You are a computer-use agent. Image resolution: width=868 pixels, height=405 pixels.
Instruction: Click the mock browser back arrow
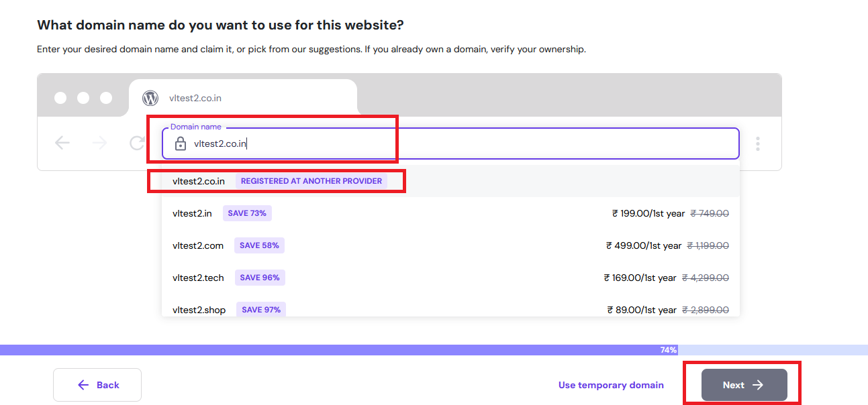click(62, 143)
